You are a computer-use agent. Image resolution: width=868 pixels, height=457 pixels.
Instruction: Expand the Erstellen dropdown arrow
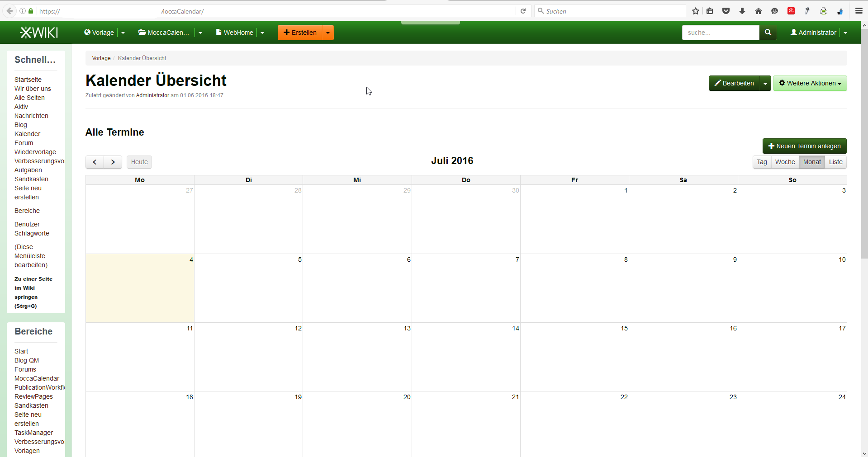tap(328, 33)
